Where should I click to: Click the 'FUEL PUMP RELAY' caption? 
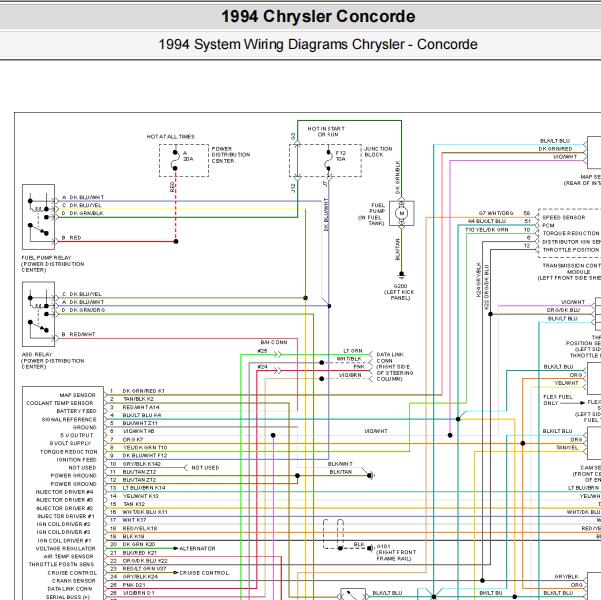pos(46,258)
